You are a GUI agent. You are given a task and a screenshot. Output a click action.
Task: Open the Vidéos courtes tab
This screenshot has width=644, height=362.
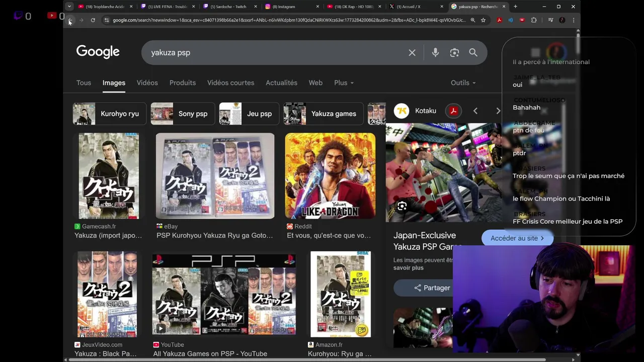pos(231,82)
